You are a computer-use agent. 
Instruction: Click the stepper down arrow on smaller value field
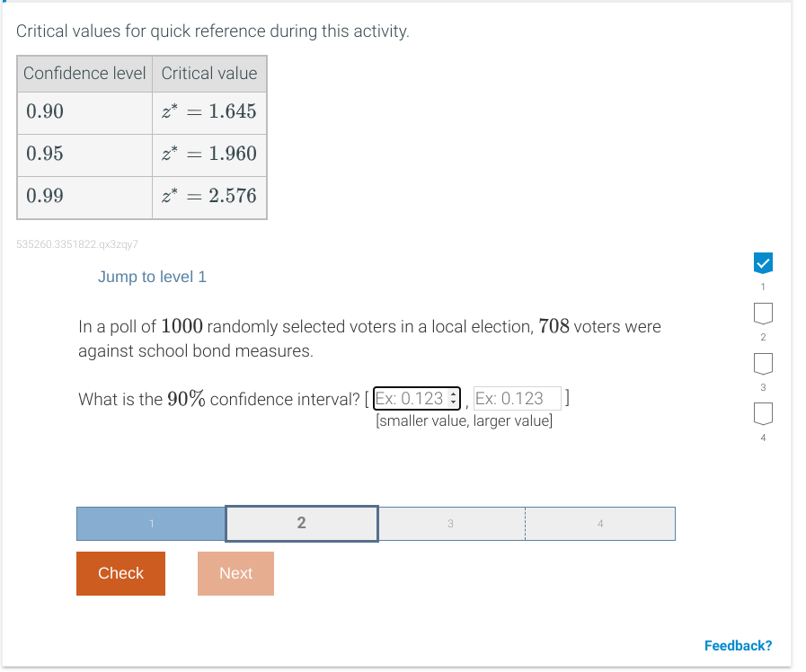(453, 402)
